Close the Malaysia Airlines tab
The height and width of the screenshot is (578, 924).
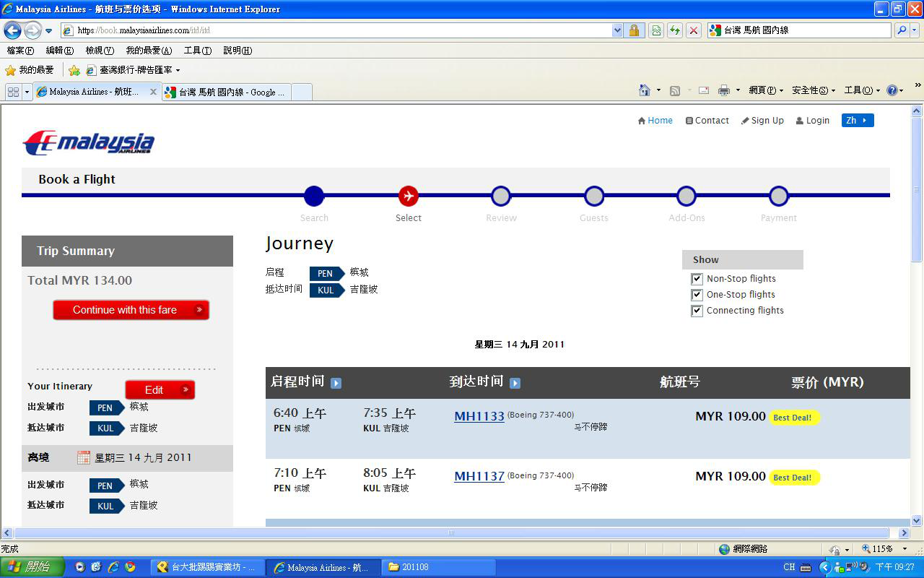point(153,92)
